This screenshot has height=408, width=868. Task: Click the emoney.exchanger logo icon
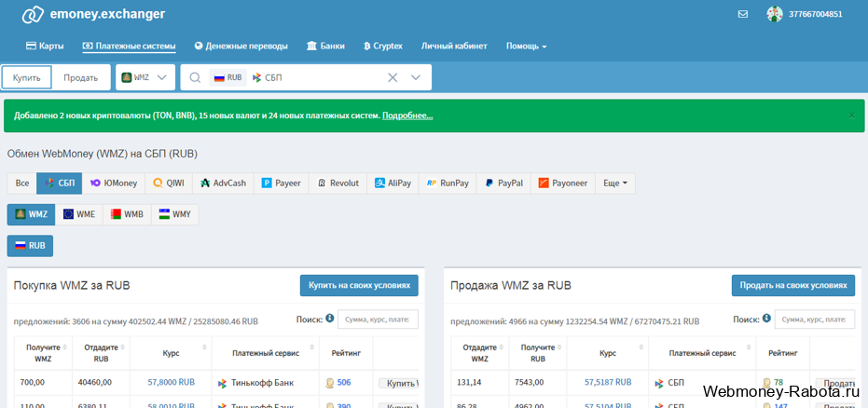point(33,14)
